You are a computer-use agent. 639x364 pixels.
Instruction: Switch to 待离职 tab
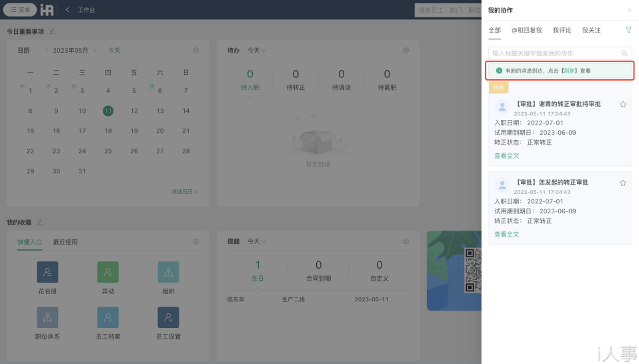(x=387, y=80)
